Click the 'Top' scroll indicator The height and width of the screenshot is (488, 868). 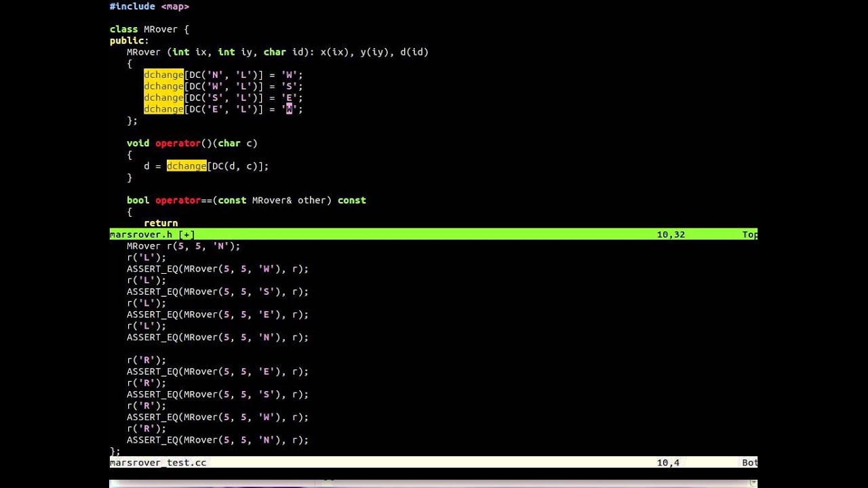749,235
